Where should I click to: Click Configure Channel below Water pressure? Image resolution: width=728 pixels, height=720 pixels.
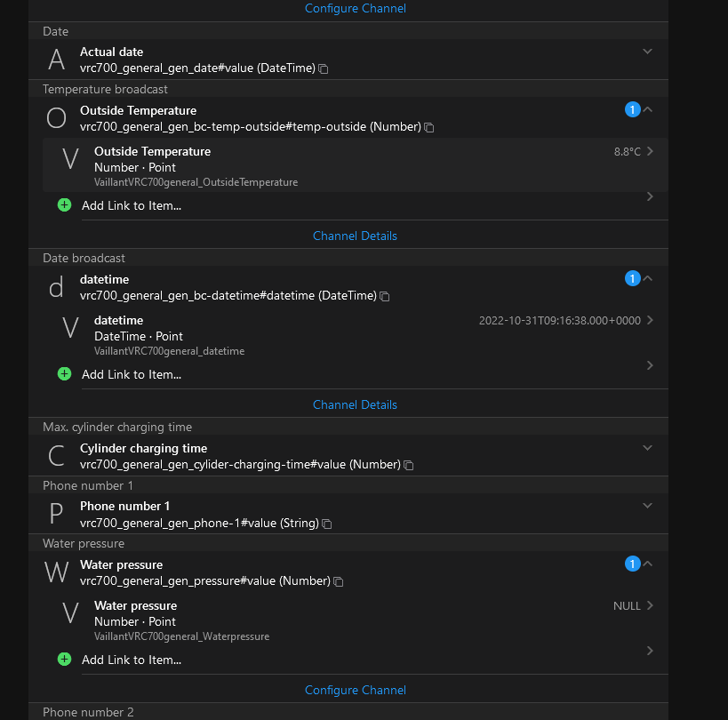click(355, 690)
